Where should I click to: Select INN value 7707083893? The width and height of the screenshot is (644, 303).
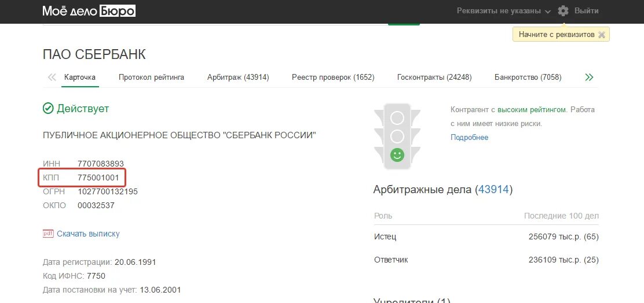click(101, 164)
